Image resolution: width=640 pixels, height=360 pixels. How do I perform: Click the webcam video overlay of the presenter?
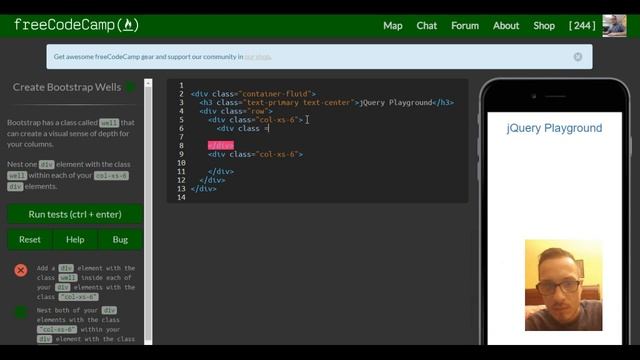point(563,285)
